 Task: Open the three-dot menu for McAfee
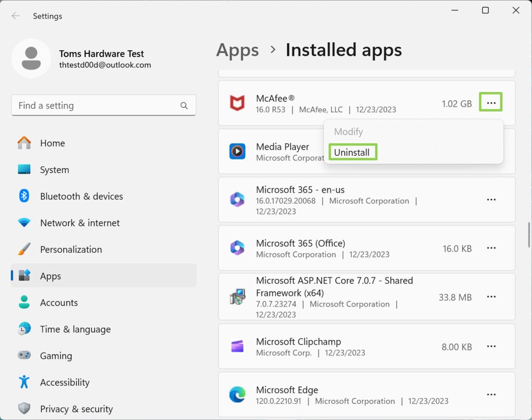pos(491,102)
